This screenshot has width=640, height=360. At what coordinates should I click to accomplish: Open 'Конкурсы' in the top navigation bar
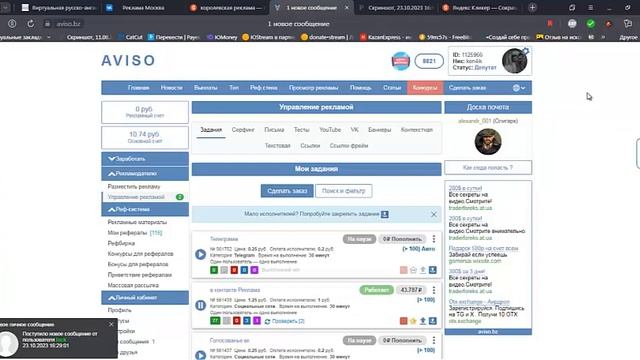425,88
